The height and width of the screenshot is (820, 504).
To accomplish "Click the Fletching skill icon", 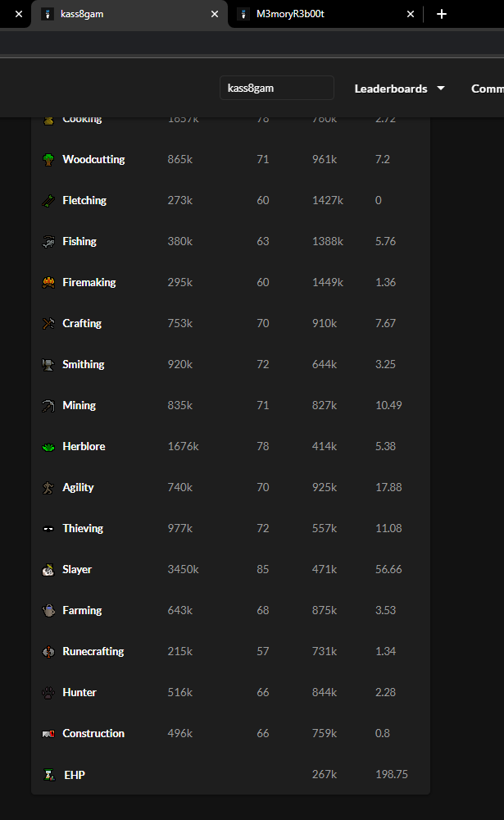I will tap(48, 201).
